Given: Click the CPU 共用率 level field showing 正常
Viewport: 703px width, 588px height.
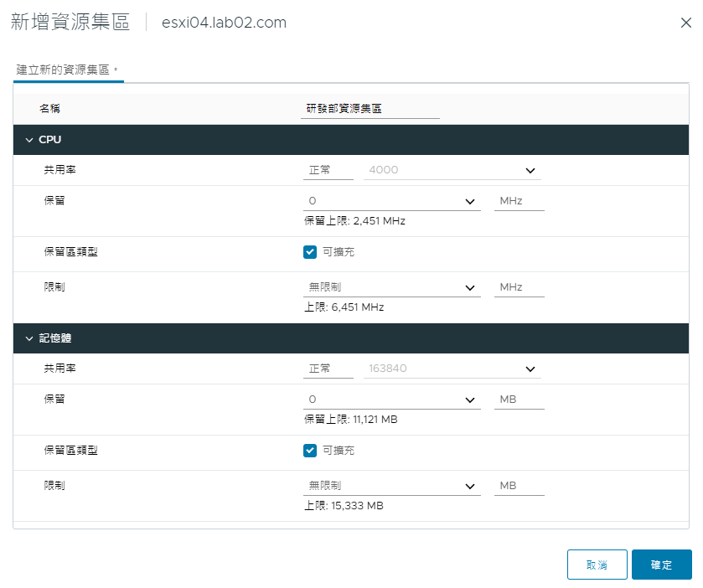Looking at the screenshot, I should 328,170.
